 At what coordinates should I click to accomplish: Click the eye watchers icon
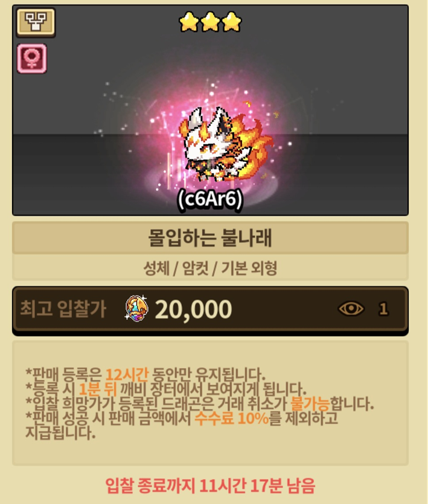351,309
